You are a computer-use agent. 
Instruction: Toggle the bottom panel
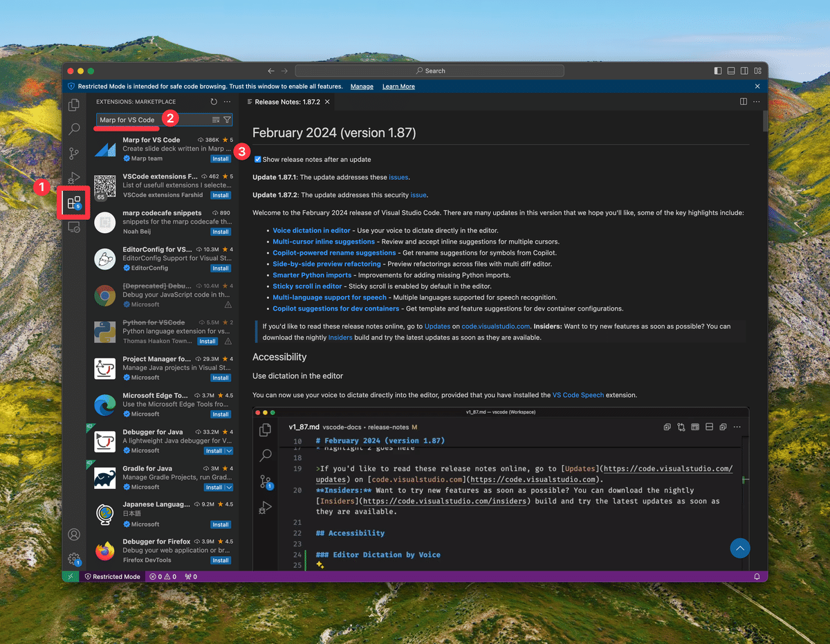731,71
